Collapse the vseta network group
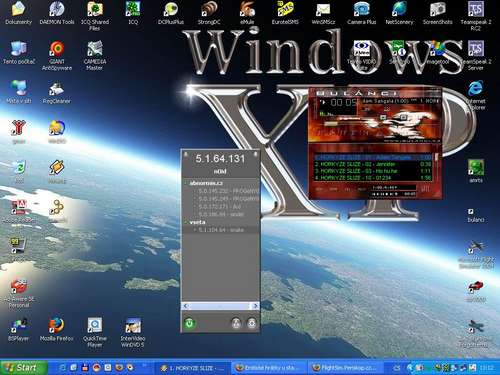Image resolution: width=500 pixels, height=375 pixels. 186,222
